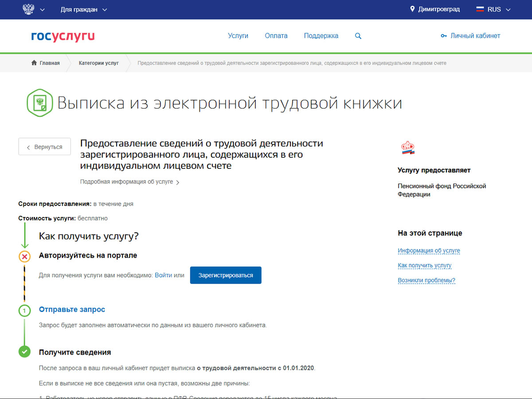Click the 'Получите сведения' heading

[75, 352]
